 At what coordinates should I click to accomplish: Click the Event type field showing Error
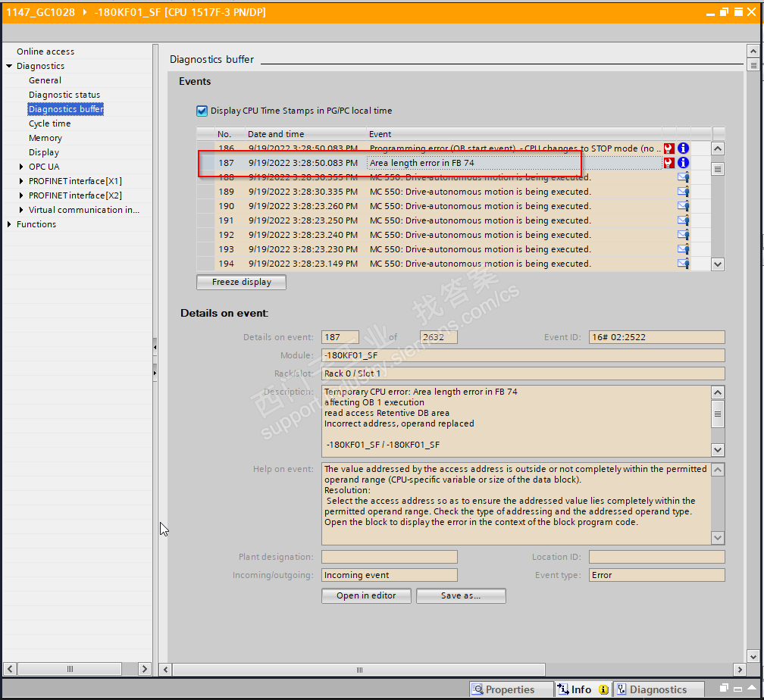[x=657, y=575]
